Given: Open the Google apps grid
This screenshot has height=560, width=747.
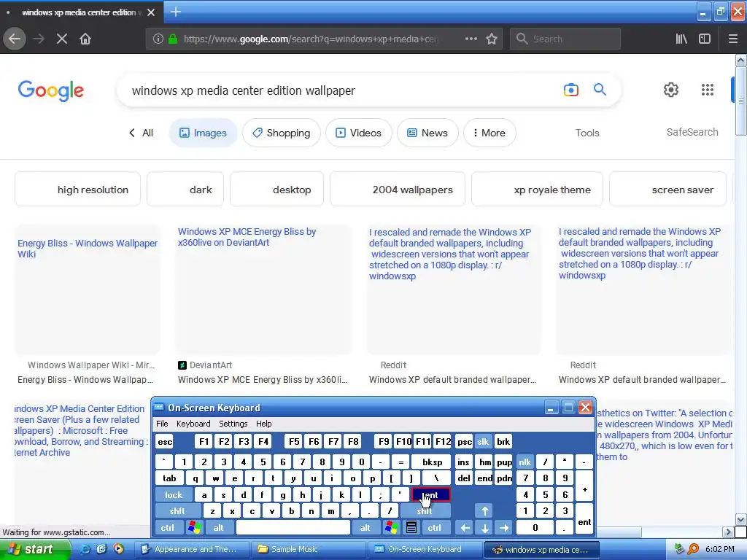Looking at the screenshot, I should [x=708, y=90].
